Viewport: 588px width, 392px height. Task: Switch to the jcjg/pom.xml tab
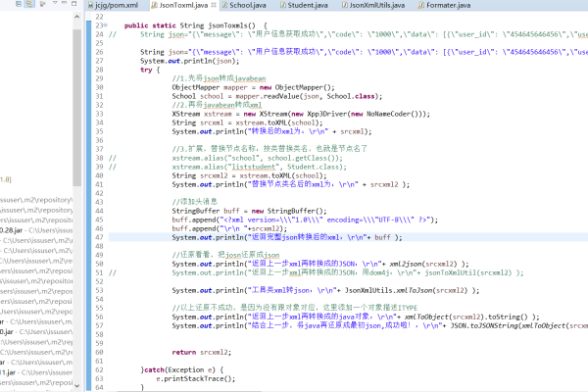pos(113,5)
